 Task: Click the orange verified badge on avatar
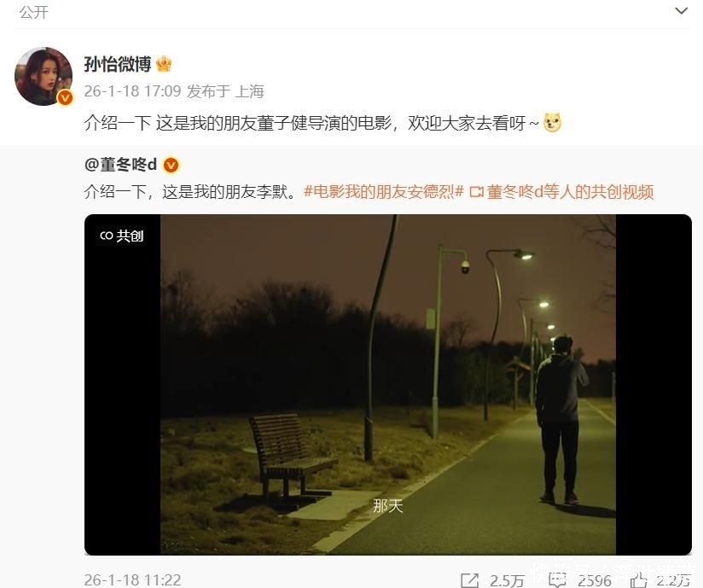[65, 97]
